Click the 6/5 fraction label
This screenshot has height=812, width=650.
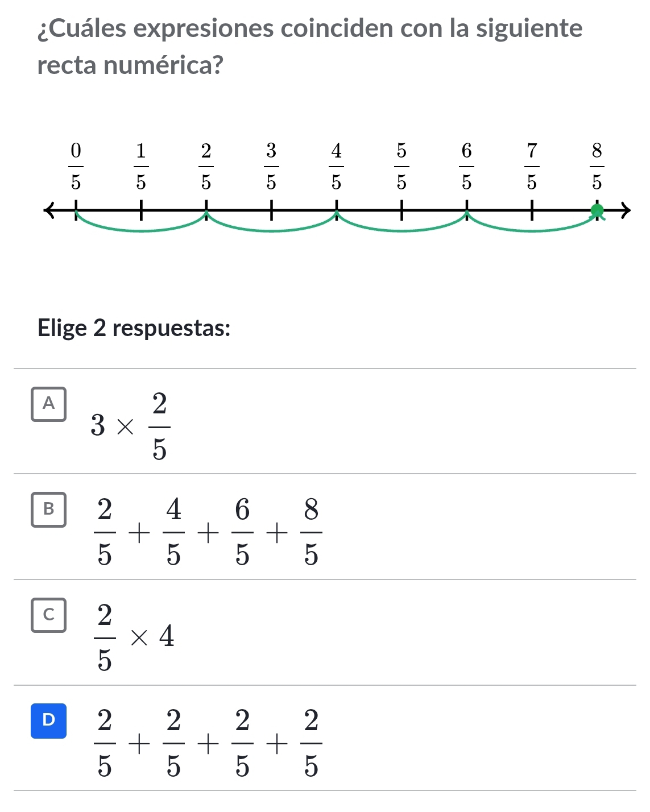point(466,166)
